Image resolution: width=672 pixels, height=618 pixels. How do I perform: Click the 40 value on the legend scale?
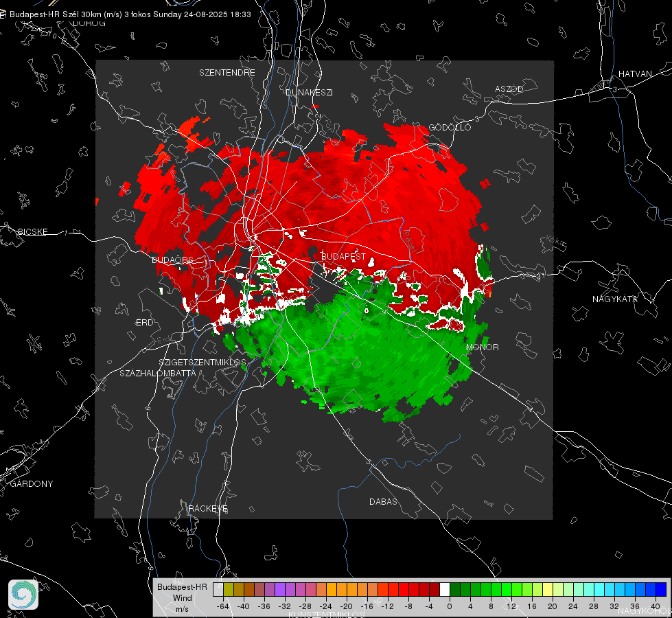tap(655, 606)
